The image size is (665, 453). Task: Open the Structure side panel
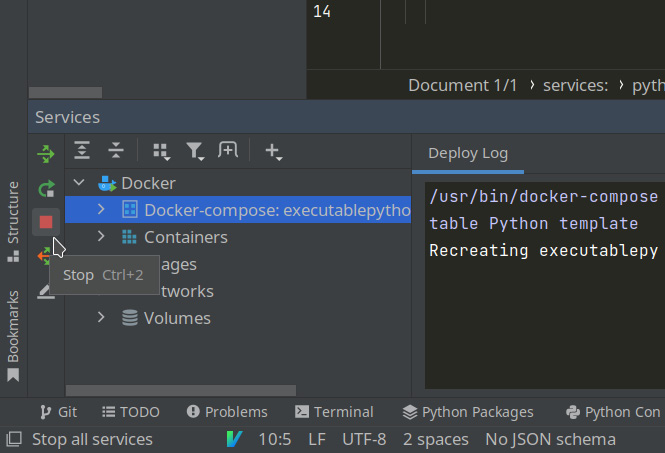pyautogui.click(x=13, y=222)
